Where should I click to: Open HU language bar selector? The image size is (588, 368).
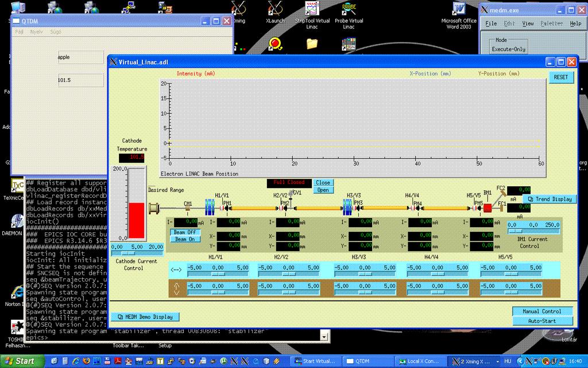pyautogui.click(x=508, y=361)
